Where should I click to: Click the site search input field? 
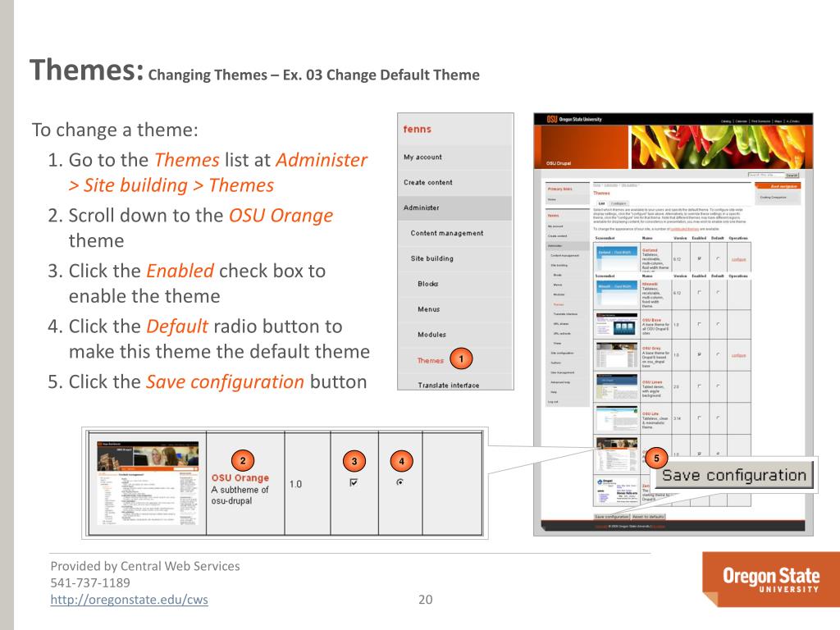coord(766,176)
